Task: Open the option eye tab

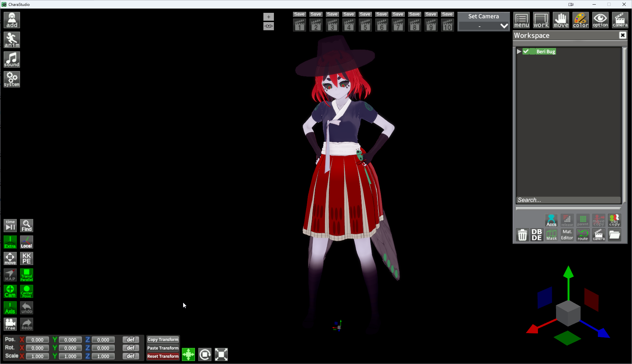Action: [x=600, y=20]
